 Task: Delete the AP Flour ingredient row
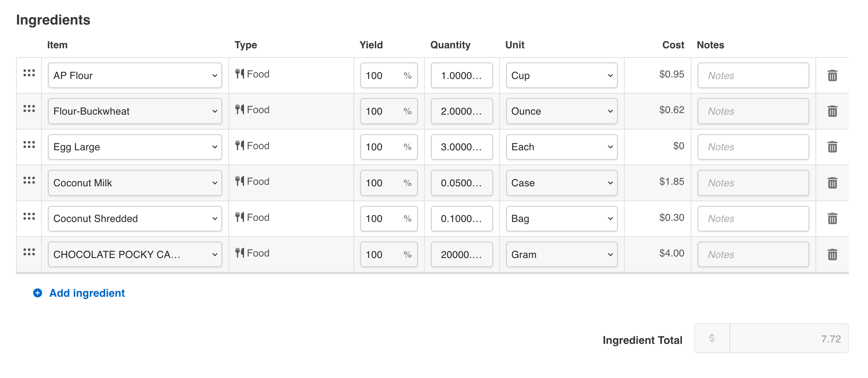click(832, 76)
